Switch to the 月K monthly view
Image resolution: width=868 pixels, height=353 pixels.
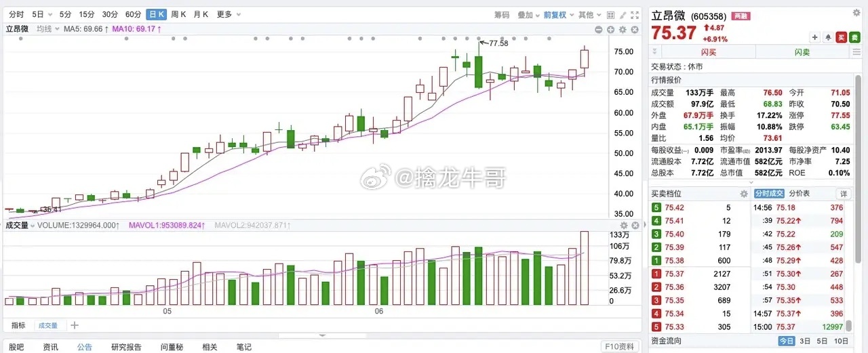pos(201,14)
